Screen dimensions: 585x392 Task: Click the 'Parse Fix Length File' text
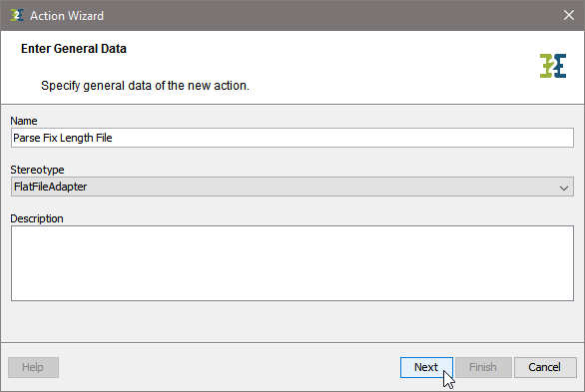coord(63,138)
